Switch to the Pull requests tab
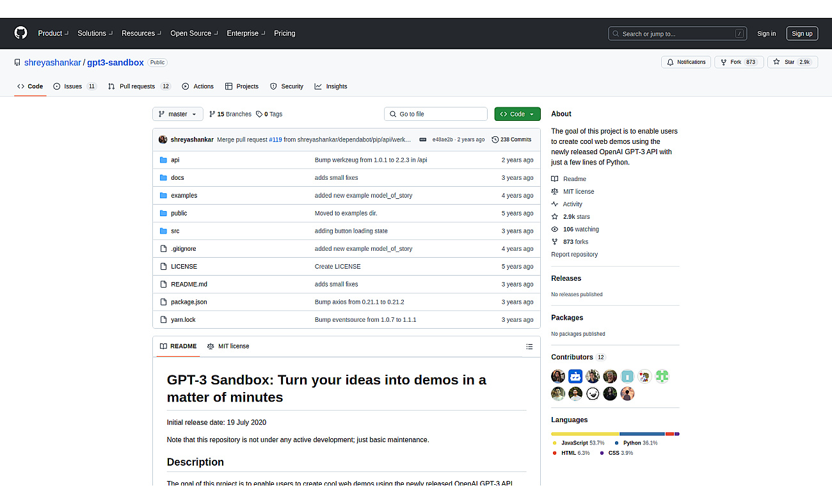Image resolution: width=832 pixels, height=504 pixels. 139,86
